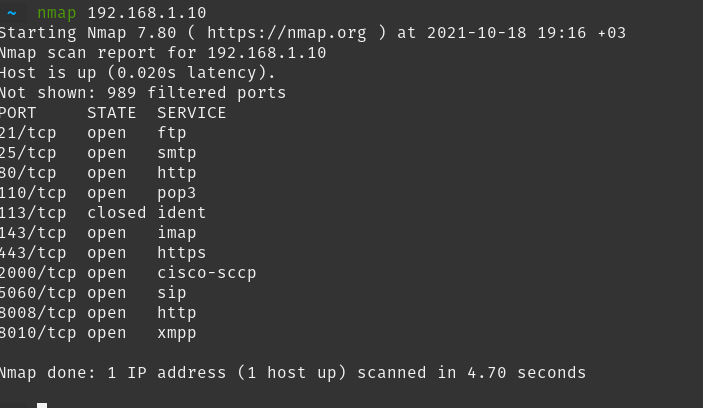Click the tilde prompt symbol on first line
The image size is (703, 408).
(11, 13)
